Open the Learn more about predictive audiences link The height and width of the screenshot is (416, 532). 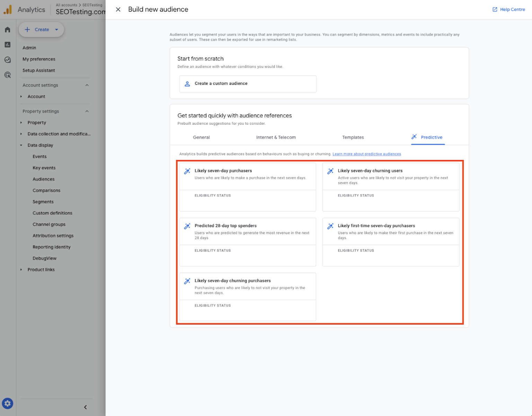pyautogui.click(x=366, y=154)
